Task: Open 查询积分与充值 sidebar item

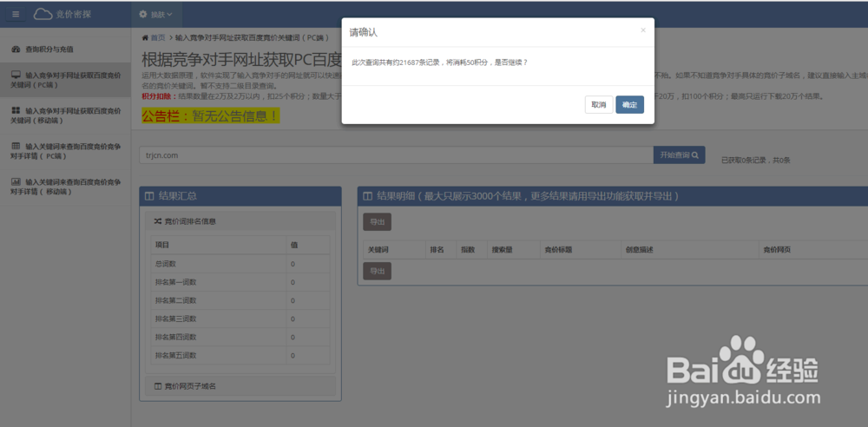Action: pos(65,49)
